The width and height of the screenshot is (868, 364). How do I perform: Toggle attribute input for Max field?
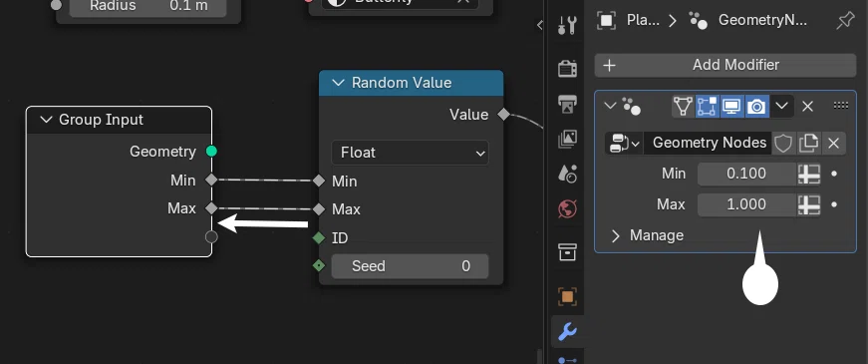click(x=808, y=205)
